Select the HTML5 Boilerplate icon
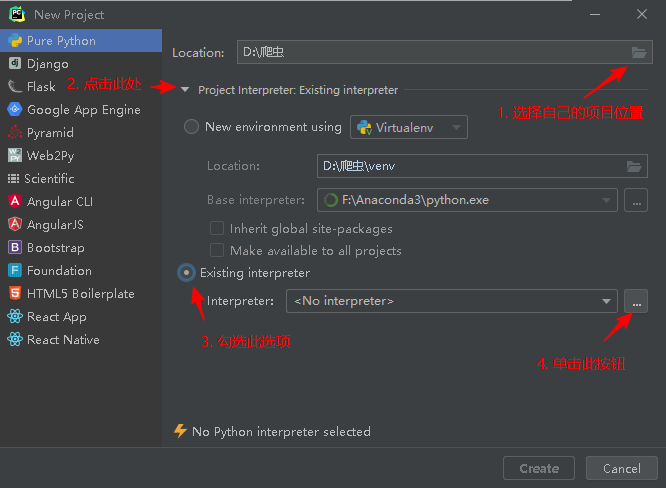666x488 pixels. 15,294
